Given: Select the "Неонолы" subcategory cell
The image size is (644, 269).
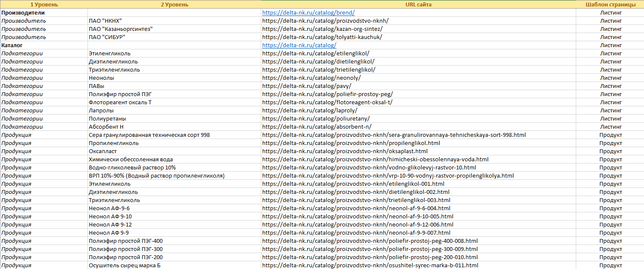Looking at the screenshot, I should point(101,78).
